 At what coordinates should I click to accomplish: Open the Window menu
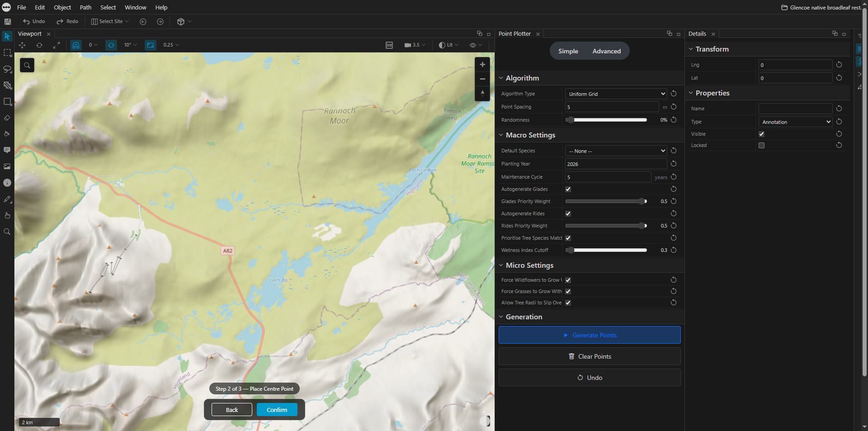(135, 7)
